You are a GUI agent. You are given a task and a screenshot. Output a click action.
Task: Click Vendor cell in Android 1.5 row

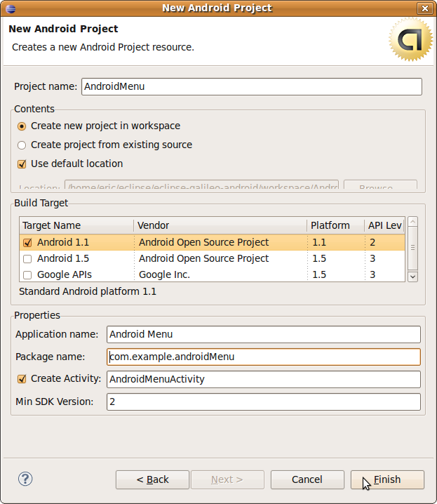click(x=221, y=258)
